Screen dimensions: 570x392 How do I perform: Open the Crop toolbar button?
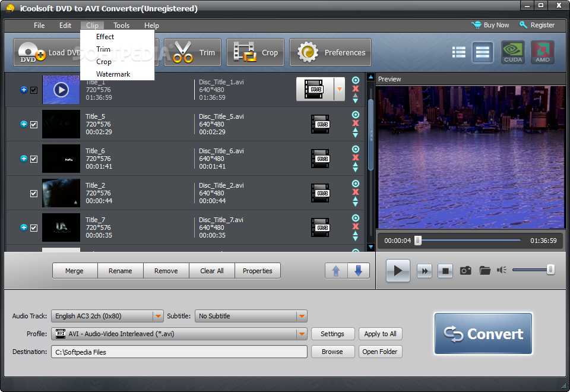click(255, 52)
